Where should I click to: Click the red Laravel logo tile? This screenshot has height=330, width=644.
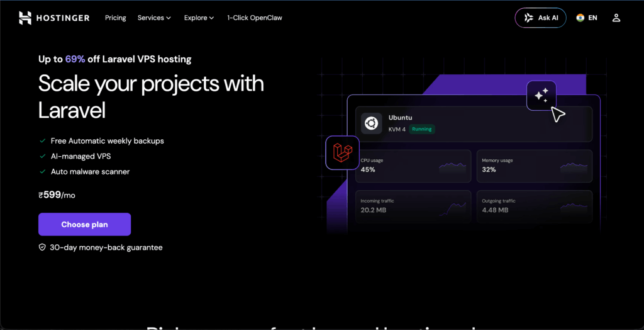[343, 152]
